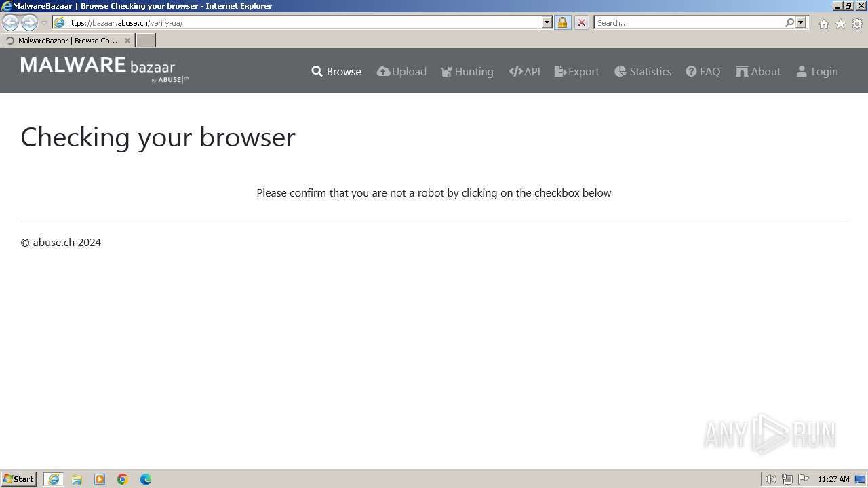Click the 'Checking your browser' heading
Viewport: 868px width, 488px height.
[x=158, y=137]
